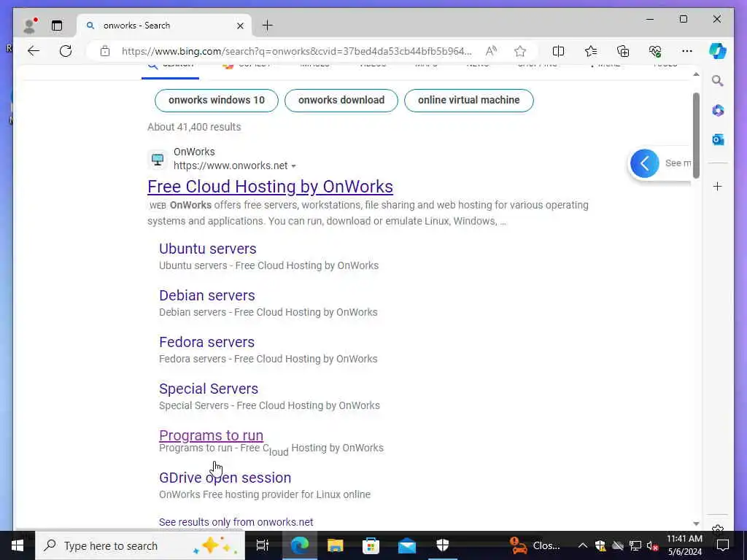Open Debian servers link
The image size is (747, 560).
tap(206, 295)
